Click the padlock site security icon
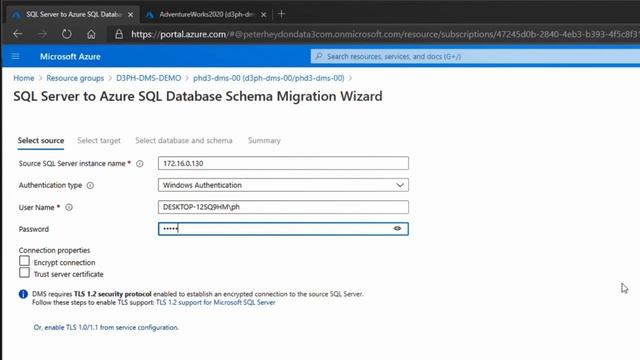The width and height of the screenshot is (640, 360). pos(119,34)
